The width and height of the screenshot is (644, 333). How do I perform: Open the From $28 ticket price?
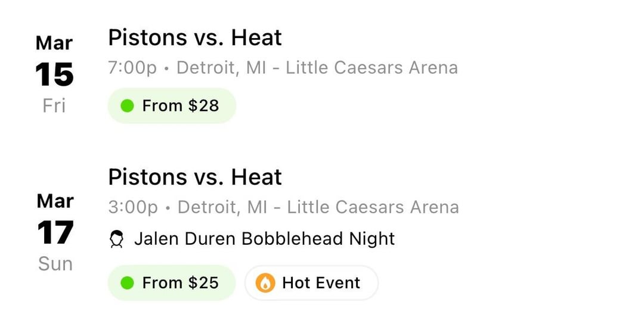pos(172,106)
